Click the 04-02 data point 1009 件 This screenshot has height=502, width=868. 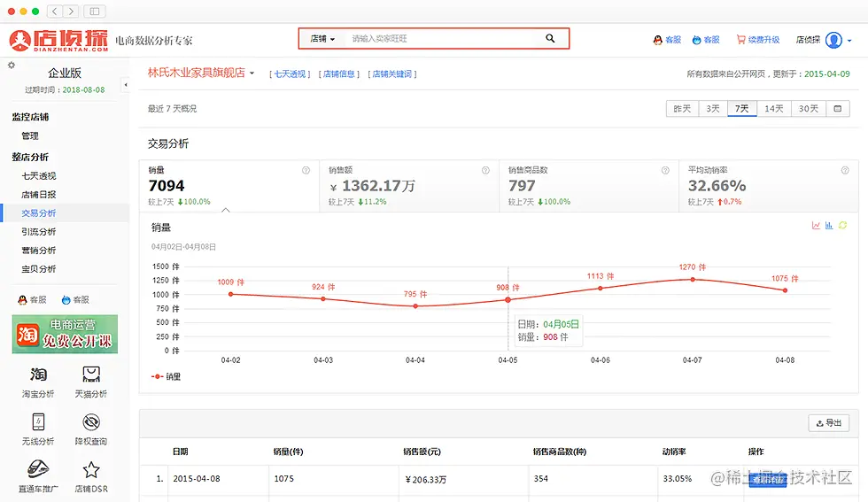click(x=231, y=294)
